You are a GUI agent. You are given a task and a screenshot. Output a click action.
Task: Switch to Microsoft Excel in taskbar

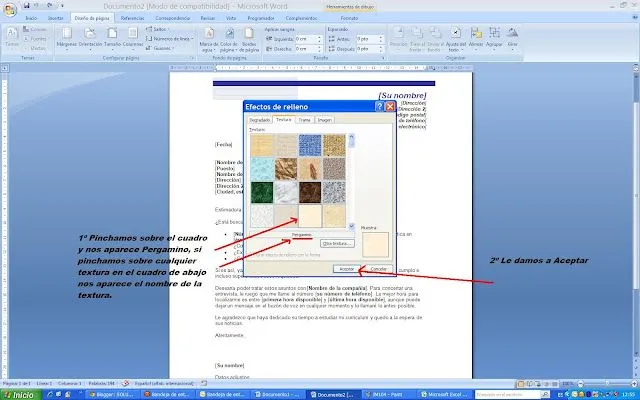point(446,395)
